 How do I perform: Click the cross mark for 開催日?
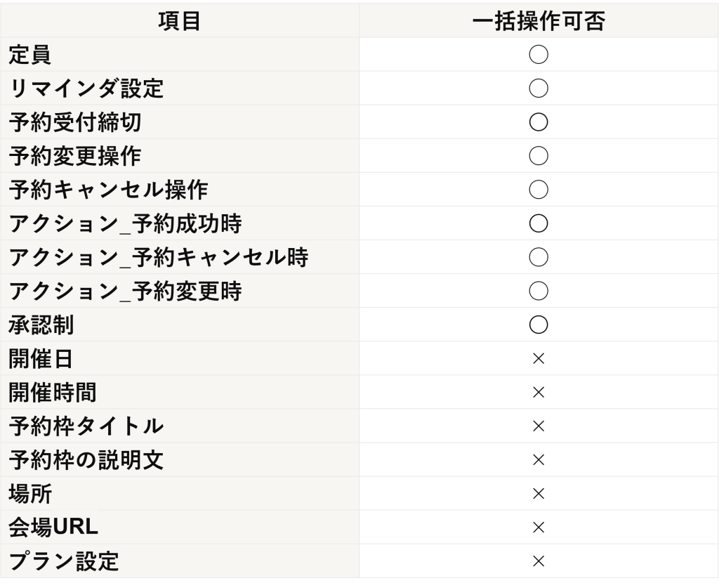[x=539, y=359]
